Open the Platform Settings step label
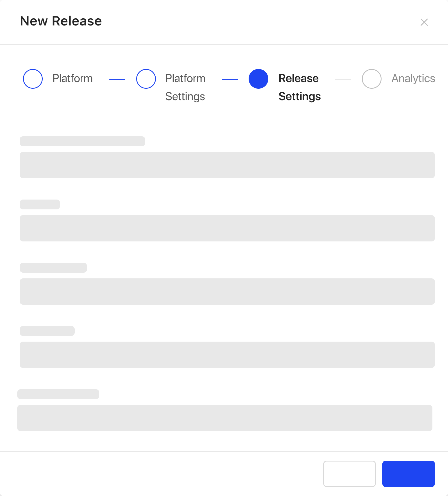The height and width of the screenshot is (496, 448). [185, 87]
